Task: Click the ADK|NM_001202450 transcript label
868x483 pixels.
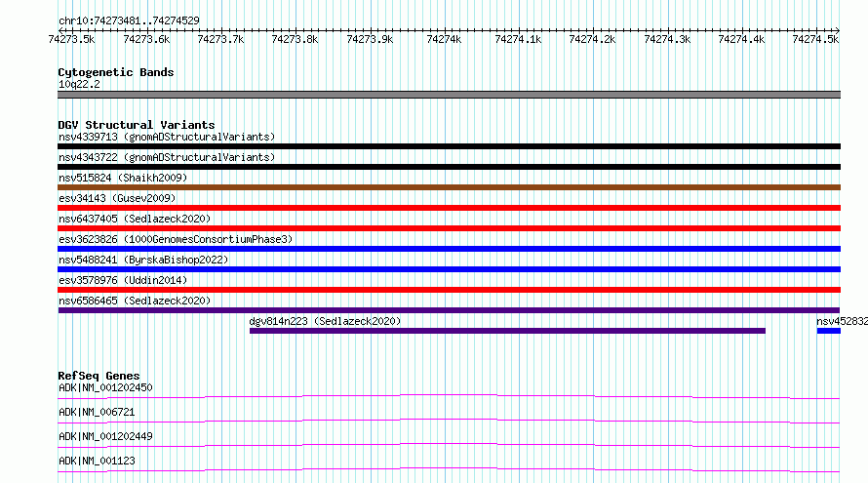Action: pyautogui.click(x=105, y=387)
